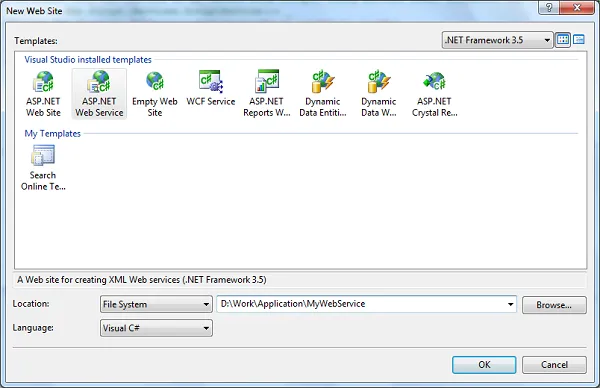
Task: Click the 'Visual Studio installed templates' heading
Action: tap(88, 60)
